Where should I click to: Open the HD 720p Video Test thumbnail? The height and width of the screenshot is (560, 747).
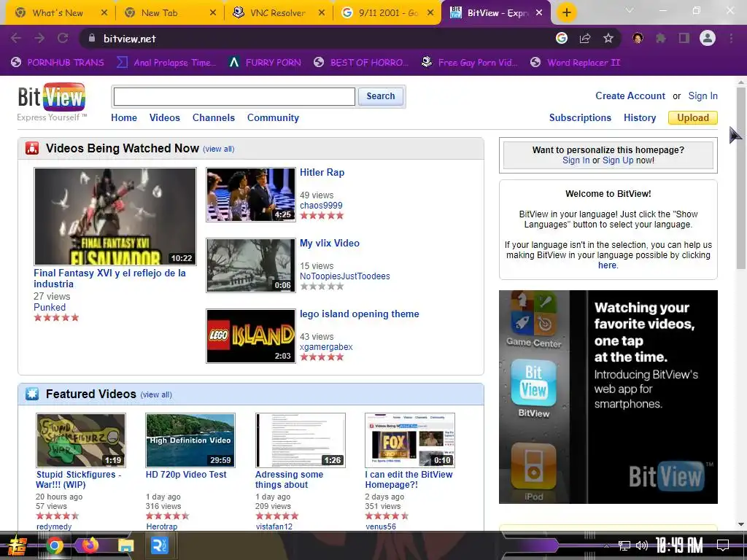click(x=190, y=440)
